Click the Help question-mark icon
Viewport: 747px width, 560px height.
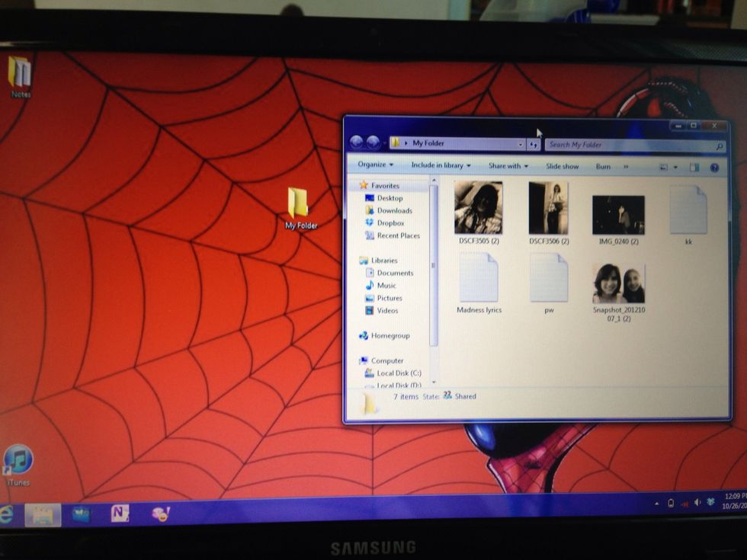click(714, 166)
